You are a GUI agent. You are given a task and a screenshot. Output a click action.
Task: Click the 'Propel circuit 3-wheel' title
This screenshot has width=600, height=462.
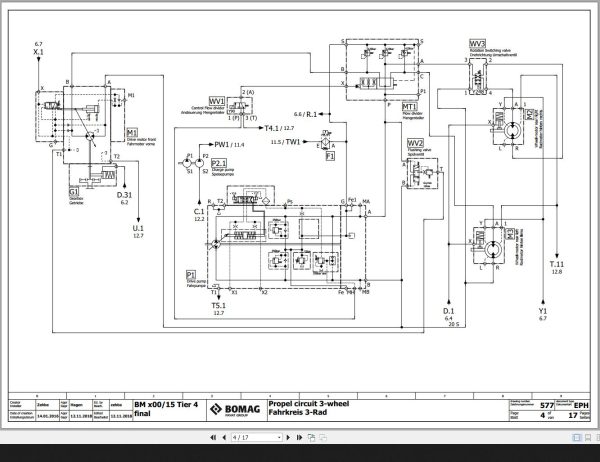click(x=309, y=404)
